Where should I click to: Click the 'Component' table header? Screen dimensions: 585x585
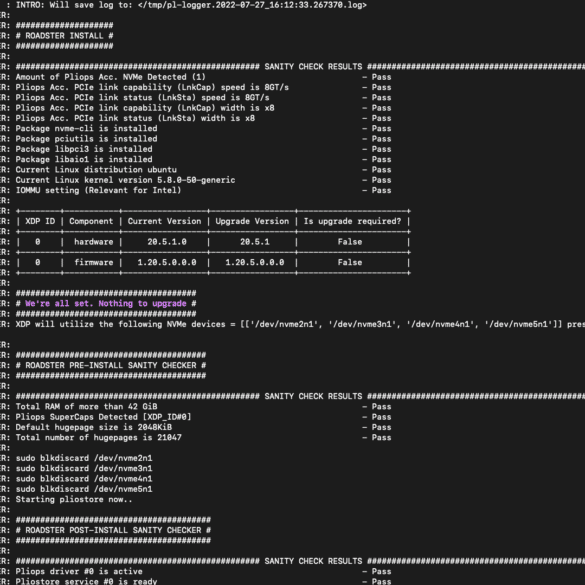[x=91, y=221]
